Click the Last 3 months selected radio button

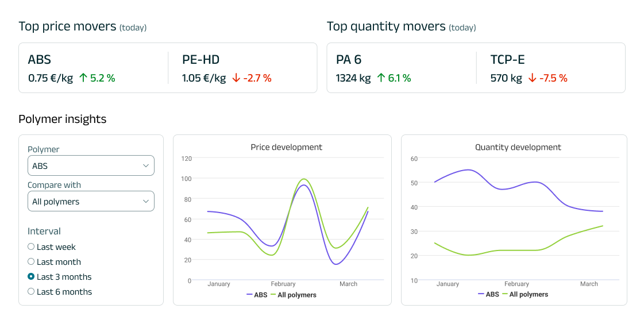(31, 276)
